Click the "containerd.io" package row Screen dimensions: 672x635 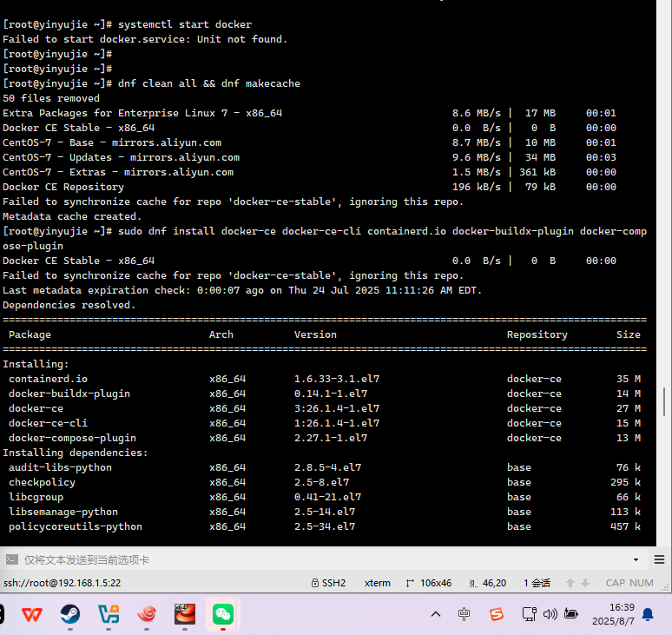coord(325,379)
